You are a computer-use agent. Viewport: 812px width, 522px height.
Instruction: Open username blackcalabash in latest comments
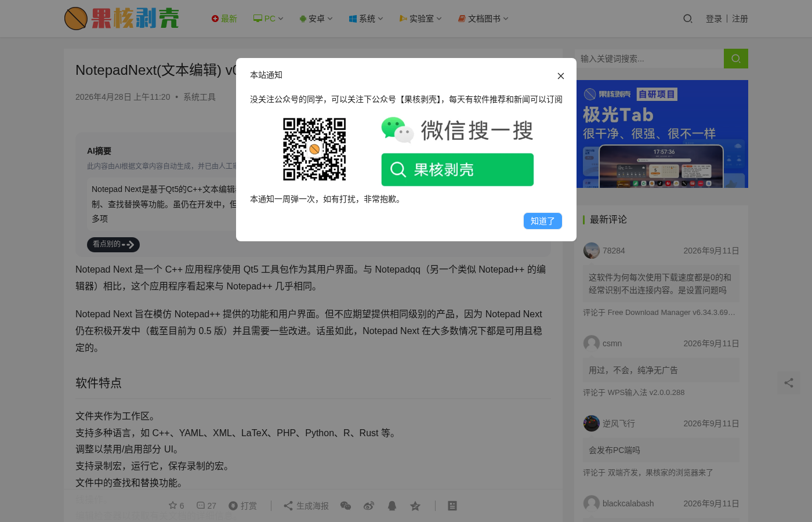point(628,503)
